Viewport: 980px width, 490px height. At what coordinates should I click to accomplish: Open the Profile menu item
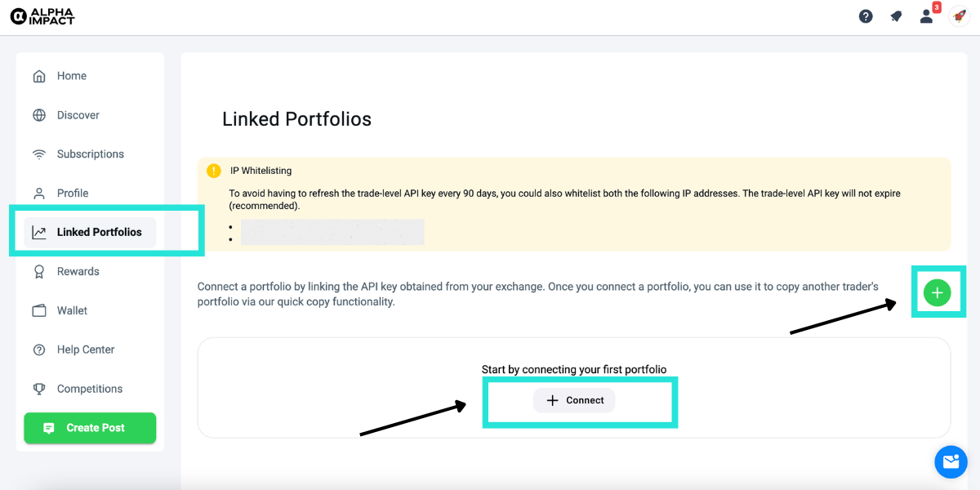(x=73, y=194)
